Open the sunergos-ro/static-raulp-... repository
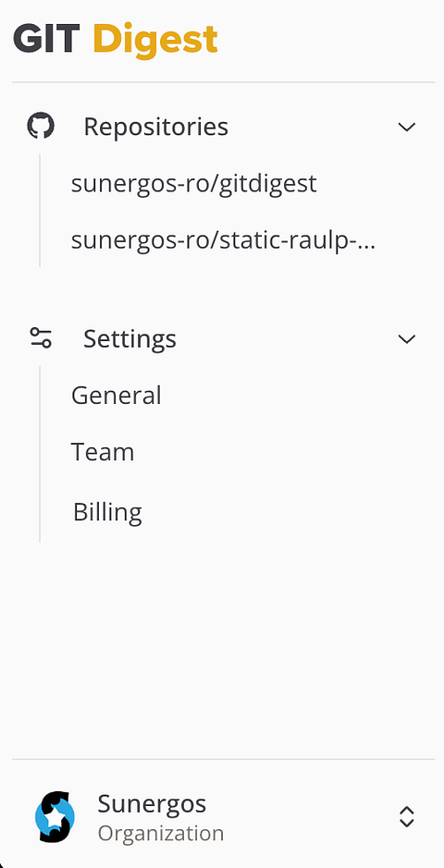Image resolution: width=444 pixels, height=868 pixels. click(x=224, y=240)
